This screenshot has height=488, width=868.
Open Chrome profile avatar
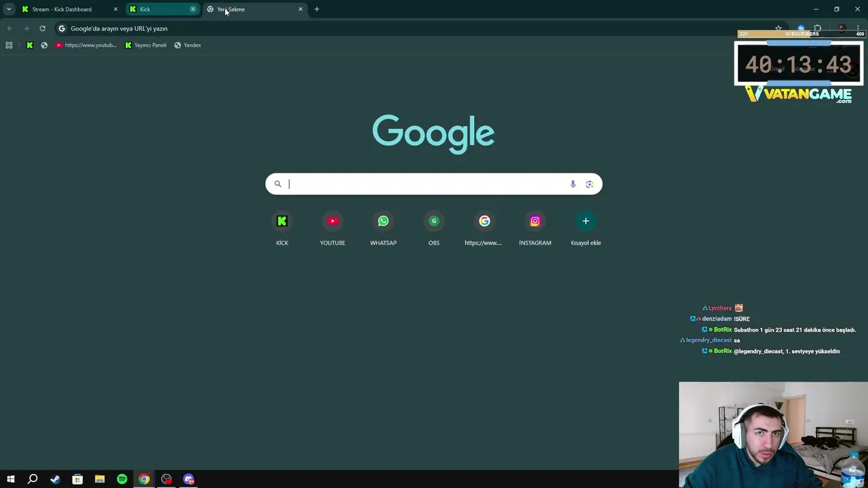tap(842, 28)
